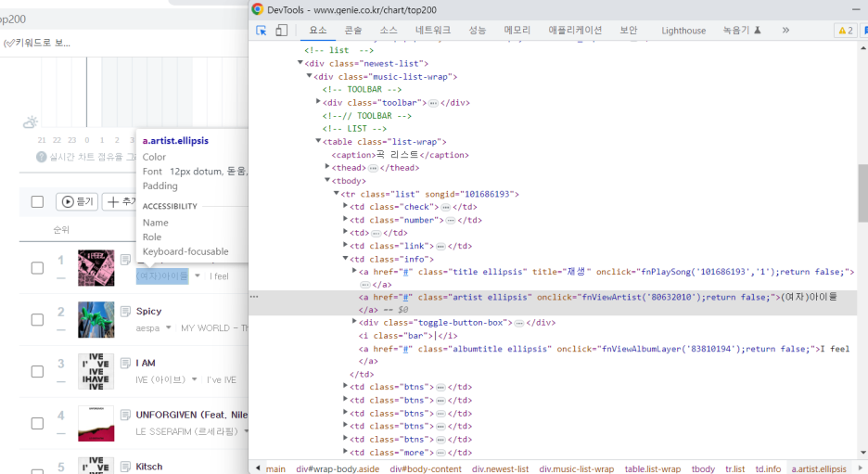Viewport: 868px width, 474px height.
Task: Check the rank 1 song checkbox
Action: click(x=37, y=268)
